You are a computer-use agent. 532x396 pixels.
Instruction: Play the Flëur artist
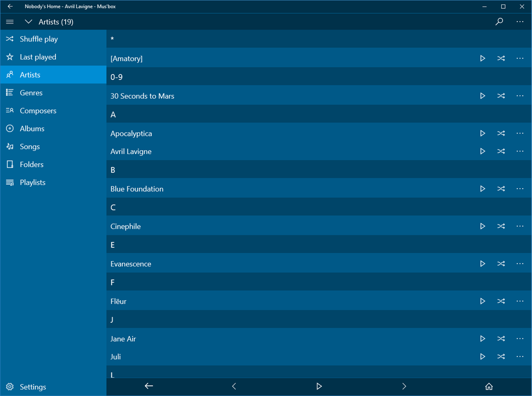pos(483,301)
